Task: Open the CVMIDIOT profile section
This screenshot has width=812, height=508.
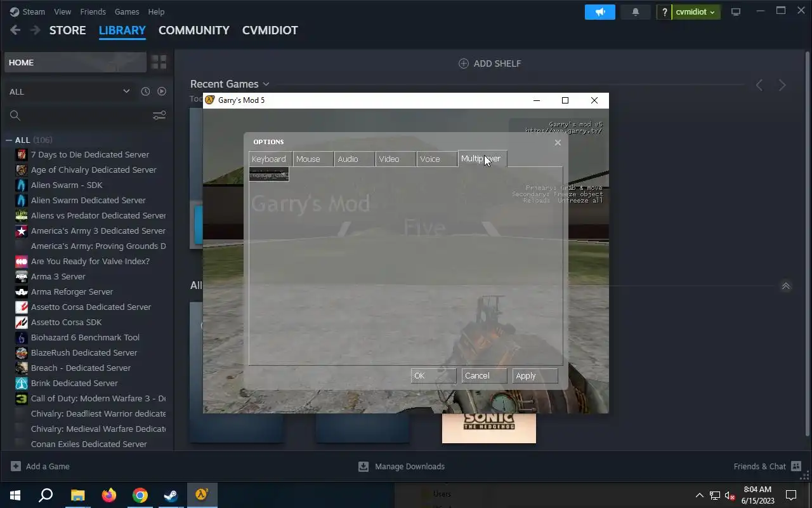Action: pos(270,30)
